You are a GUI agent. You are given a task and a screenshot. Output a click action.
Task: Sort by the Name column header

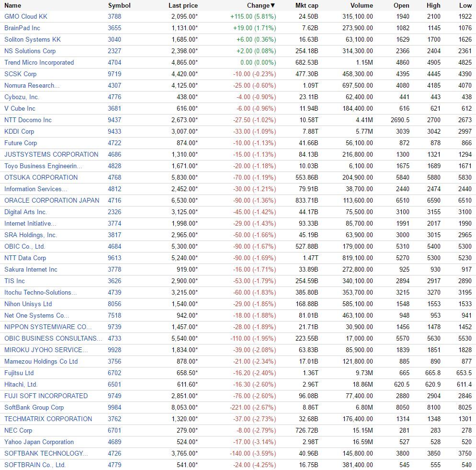(x=13, y=5)
